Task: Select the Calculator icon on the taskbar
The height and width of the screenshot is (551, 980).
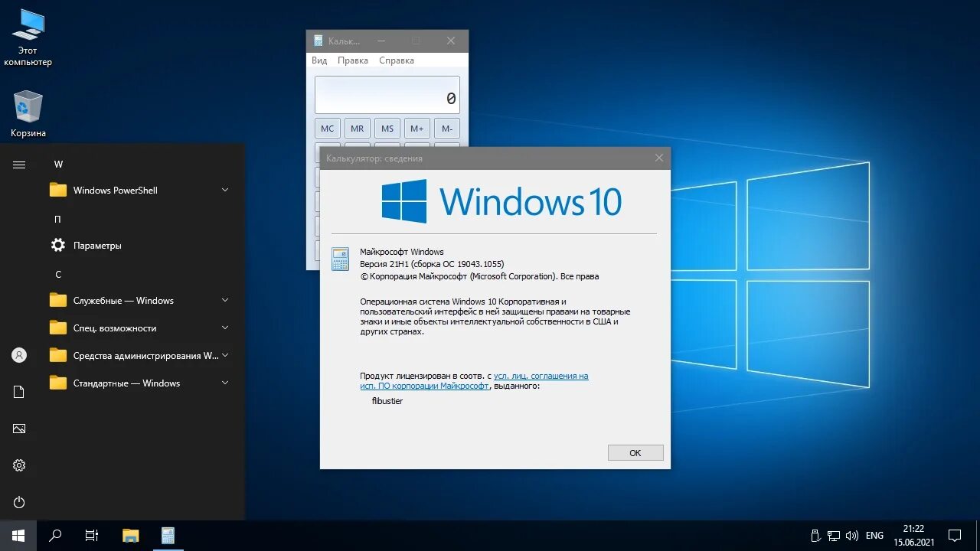Action: click(x=168, y=536)
